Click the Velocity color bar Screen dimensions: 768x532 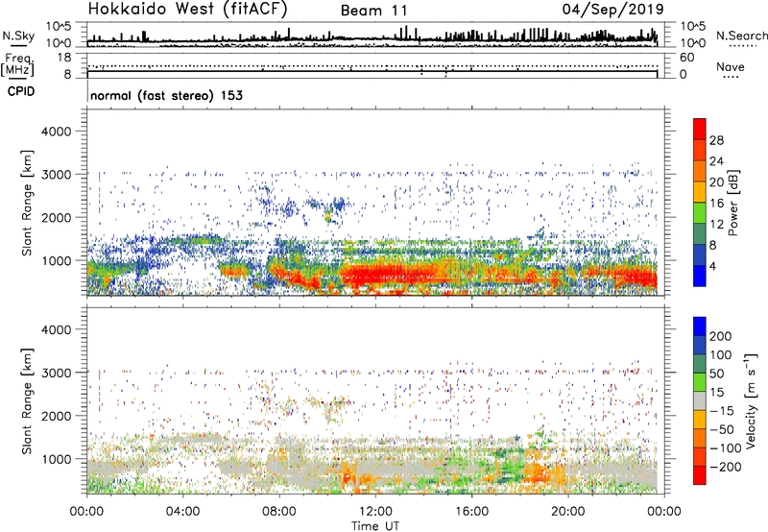tap(700, 400)
